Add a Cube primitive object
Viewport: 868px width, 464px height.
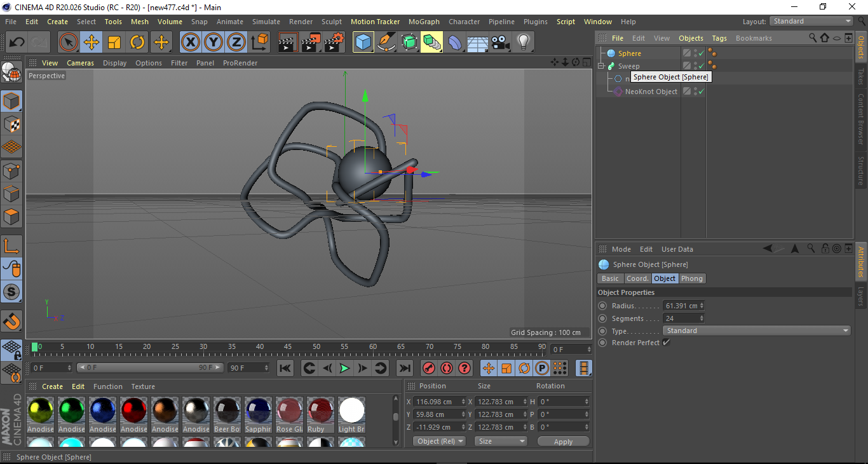pyautogui.click(x=363, y=43)
